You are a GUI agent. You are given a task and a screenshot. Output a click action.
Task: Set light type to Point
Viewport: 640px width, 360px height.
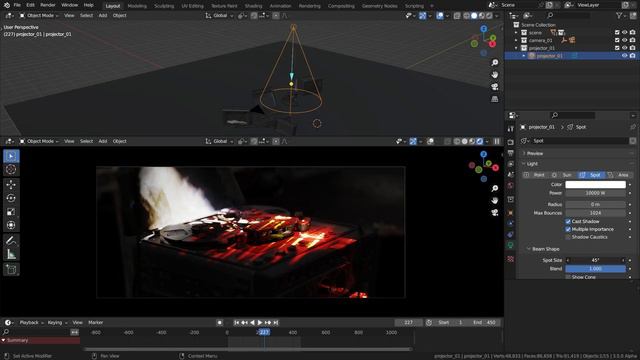(535, 175)
